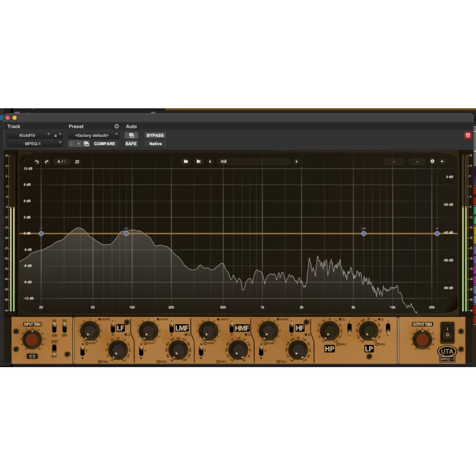This screenshot has width=476, height=476.
Task: Click the COMPARE button
Action: pyautogui.click(x=105, y=143)
